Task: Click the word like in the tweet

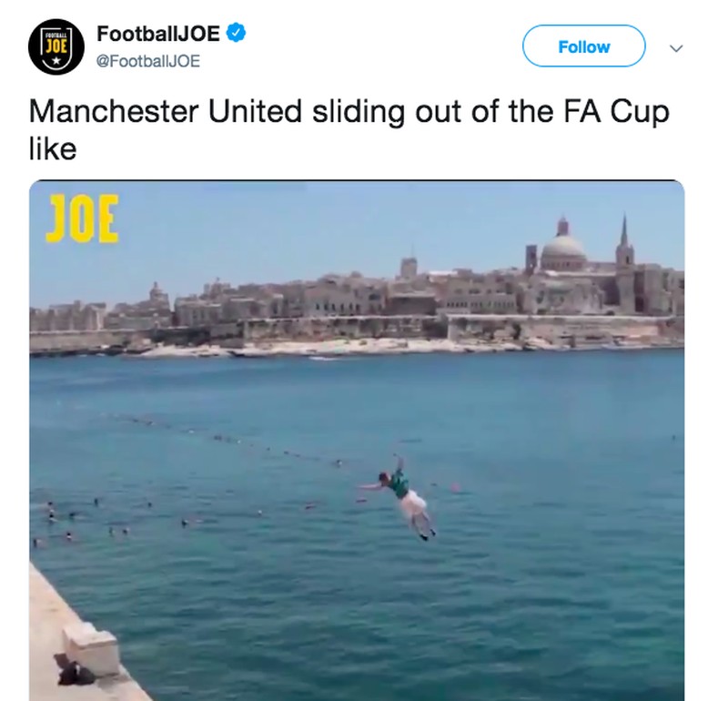Action: coord(53,149)
